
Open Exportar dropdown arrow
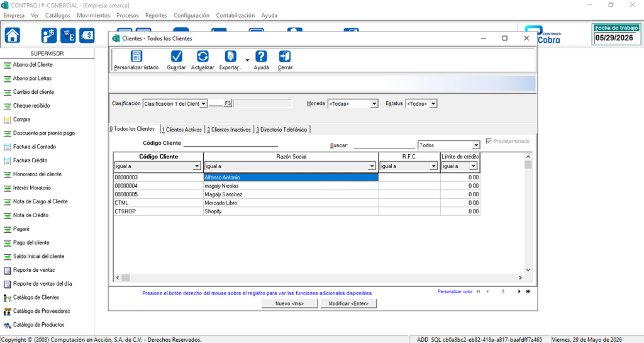pyautogui.click(x=247, y=60)
